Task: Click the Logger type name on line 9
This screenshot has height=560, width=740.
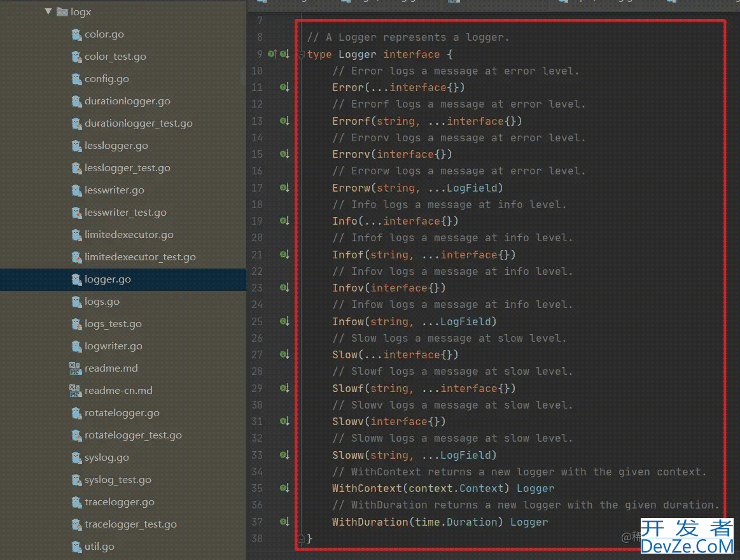Action: 357,54
